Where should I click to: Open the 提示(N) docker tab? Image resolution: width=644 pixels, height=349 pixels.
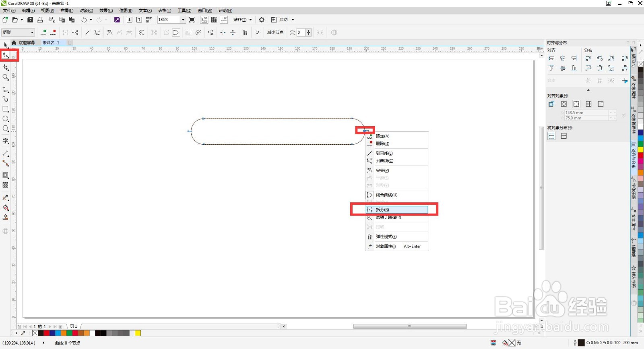pyautogui.click(x=634, y=58)
